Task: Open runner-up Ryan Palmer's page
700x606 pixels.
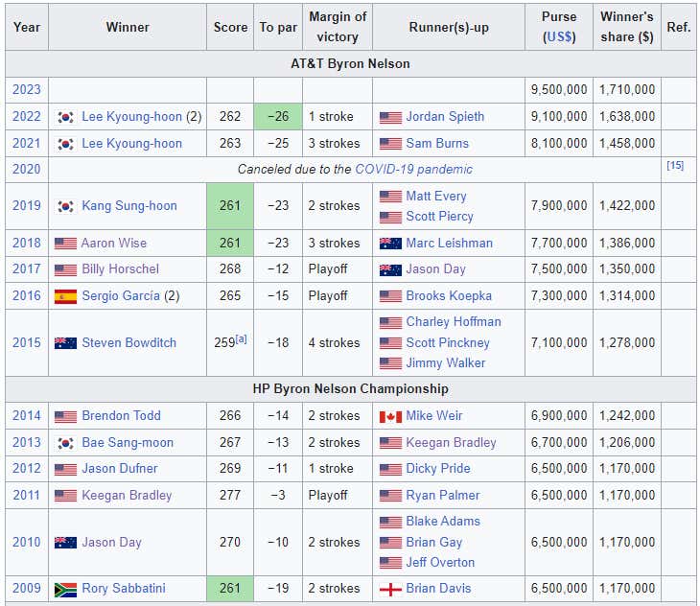Action: pos(443,496)
